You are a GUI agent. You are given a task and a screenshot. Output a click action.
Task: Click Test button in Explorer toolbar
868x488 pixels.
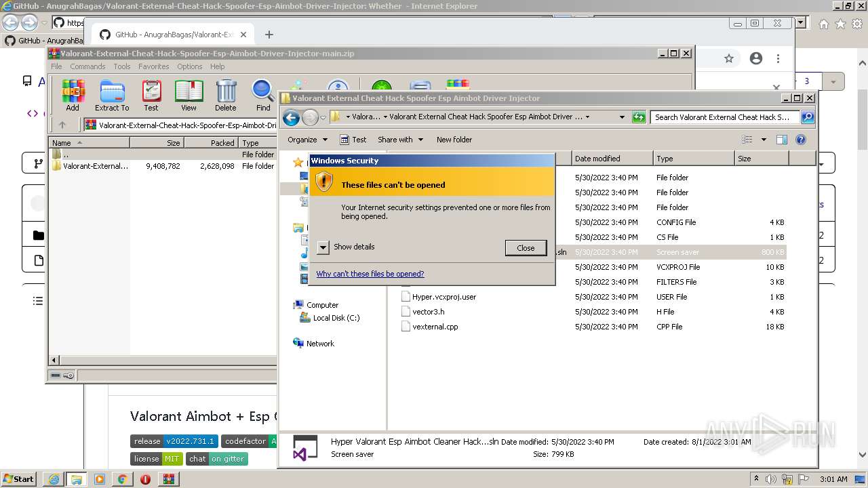(x=353, y=140)
